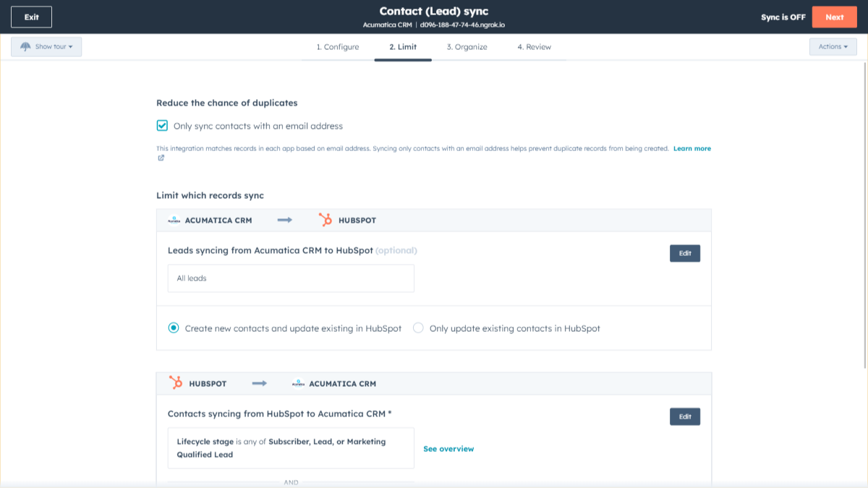Open the Show tour dropdown
The height and width of the screenshot is (488, 868).
(46, 47)
